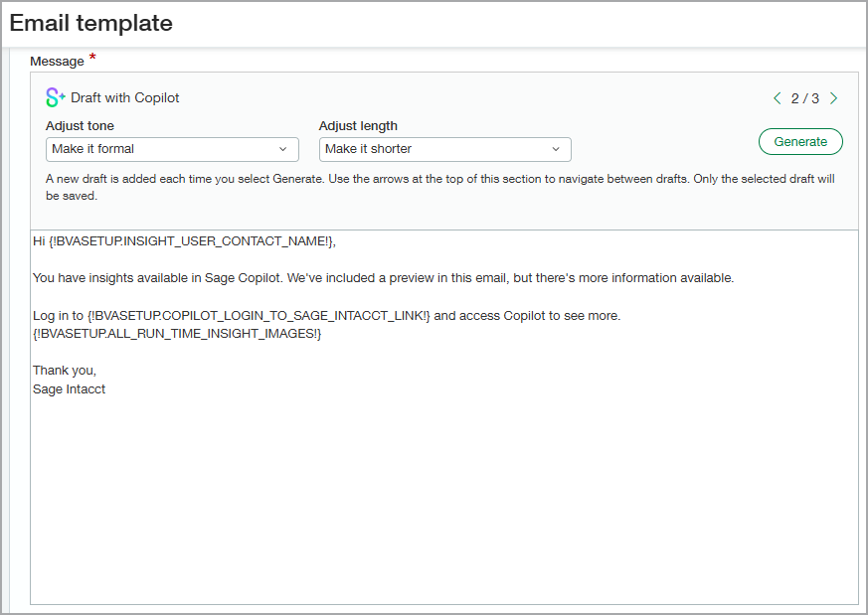
Task: Click the "Sage Intacct" signature line
Action: click(68, 389)
